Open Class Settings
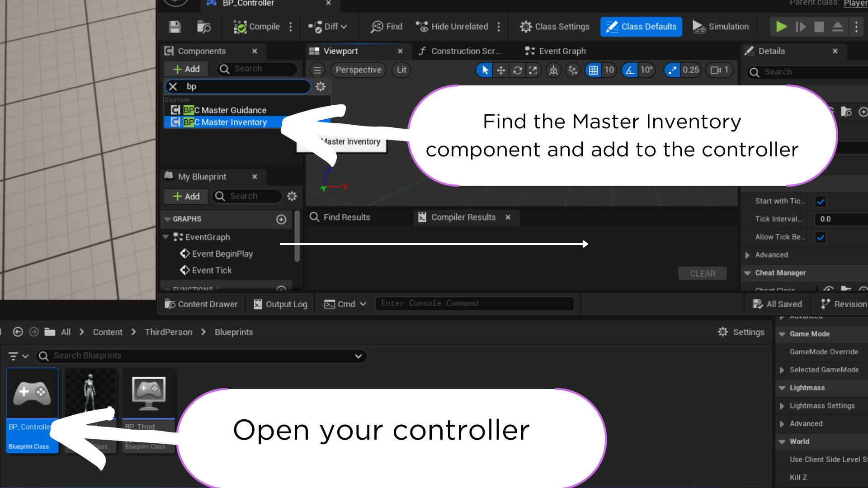Viewport: 868px width, 488px height. pos(555,27)
